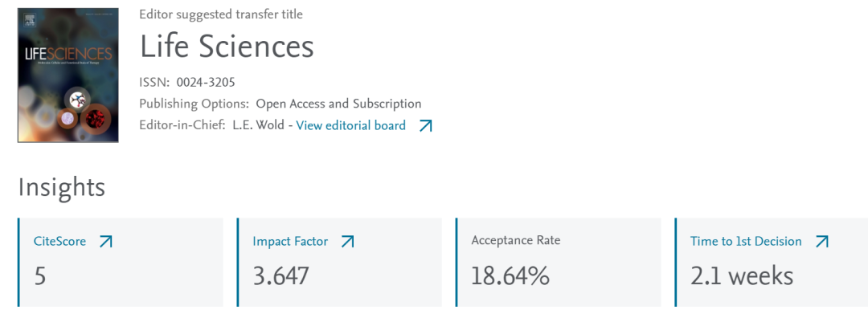Click the Impact Factor external arrow icon
The width and height of the screenshot is (868, 314).
click(x=347, y=242)
